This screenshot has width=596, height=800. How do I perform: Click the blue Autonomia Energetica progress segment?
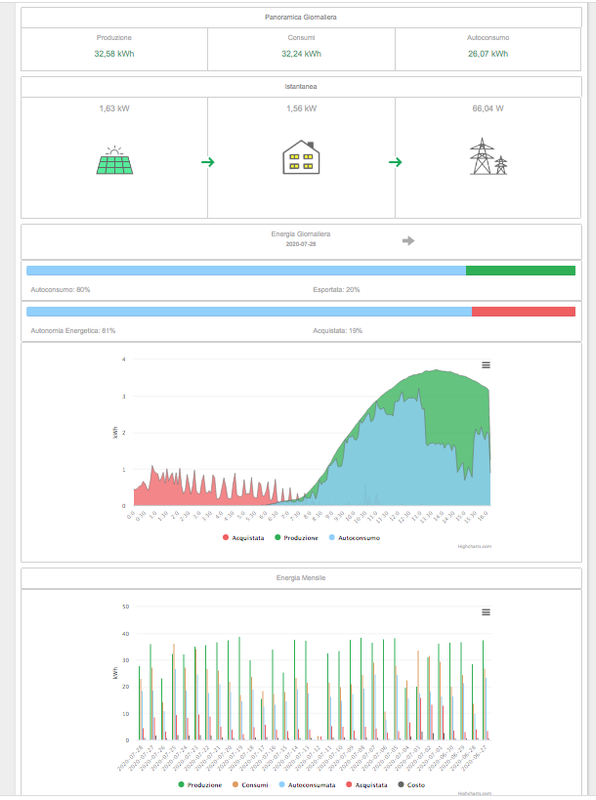tap(249, 311)
